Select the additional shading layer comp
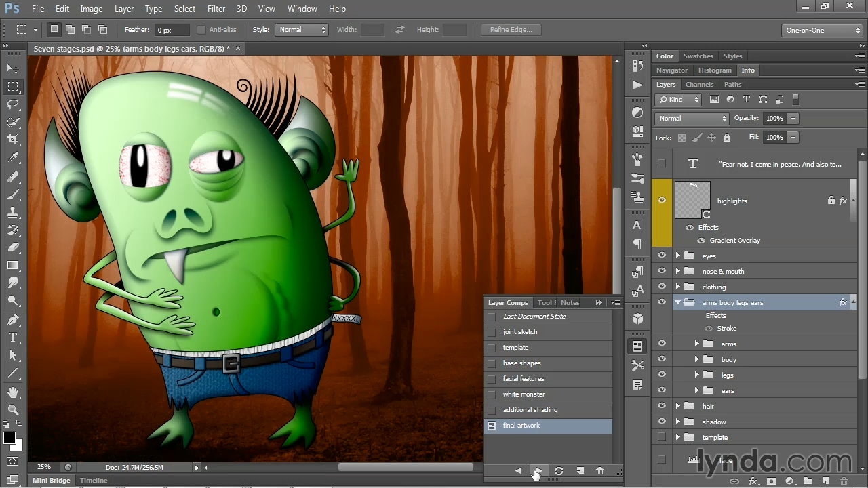Screen dimensions: 868x488 (549, 410)
